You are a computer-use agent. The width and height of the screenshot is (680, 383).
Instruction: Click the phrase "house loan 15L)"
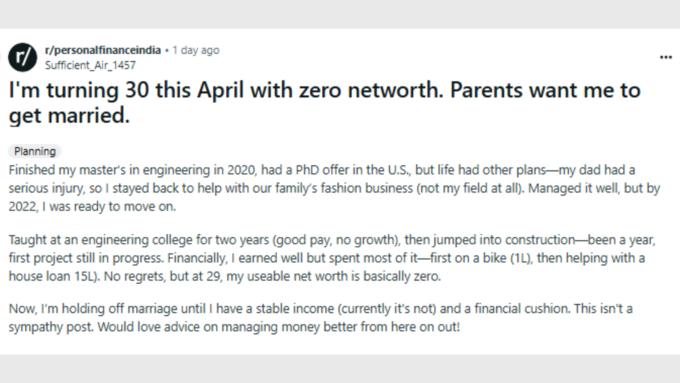[x=54, y=276]
